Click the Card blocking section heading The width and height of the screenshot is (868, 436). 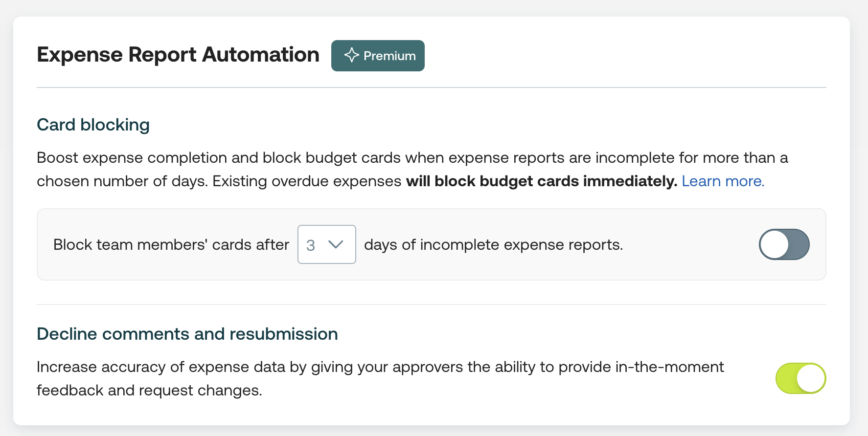coord(93,125)
